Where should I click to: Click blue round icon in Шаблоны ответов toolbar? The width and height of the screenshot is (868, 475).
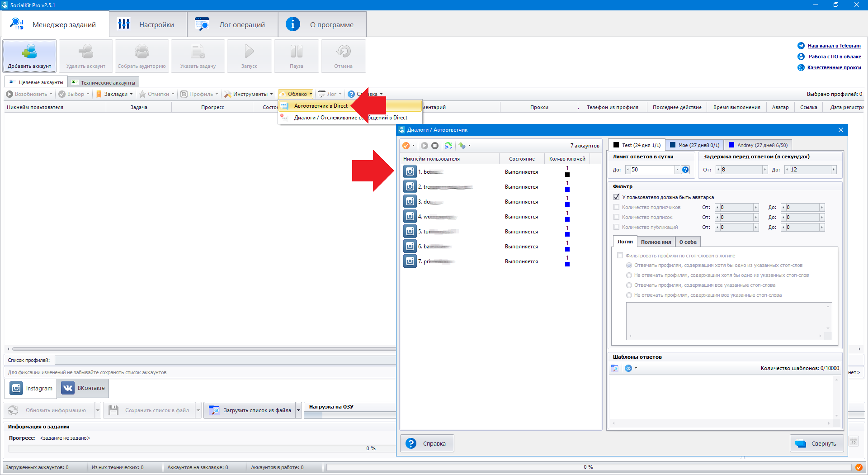coord(628,368)
